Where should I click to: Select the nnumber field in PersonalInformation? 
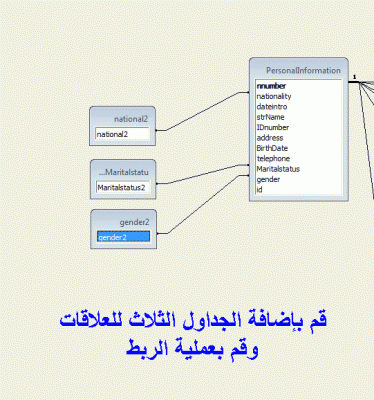click(x=298, y=86)
